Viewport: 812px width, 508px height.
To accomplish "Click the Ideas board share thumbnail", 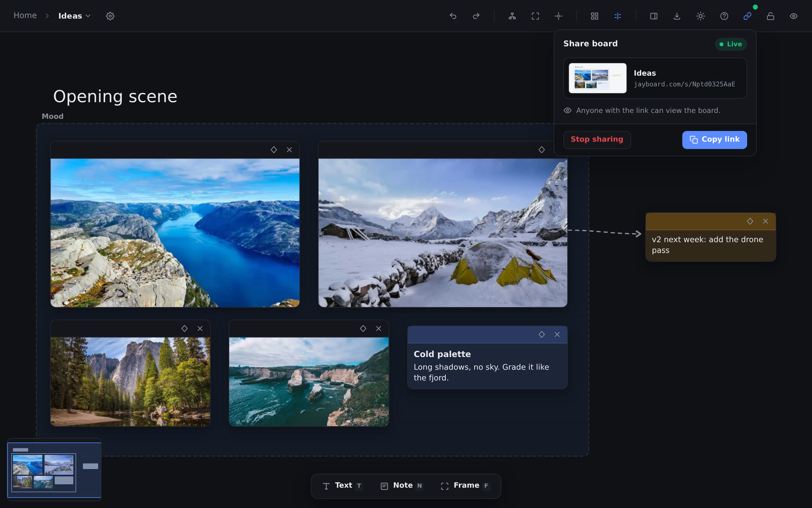I will tap(597, 78).
